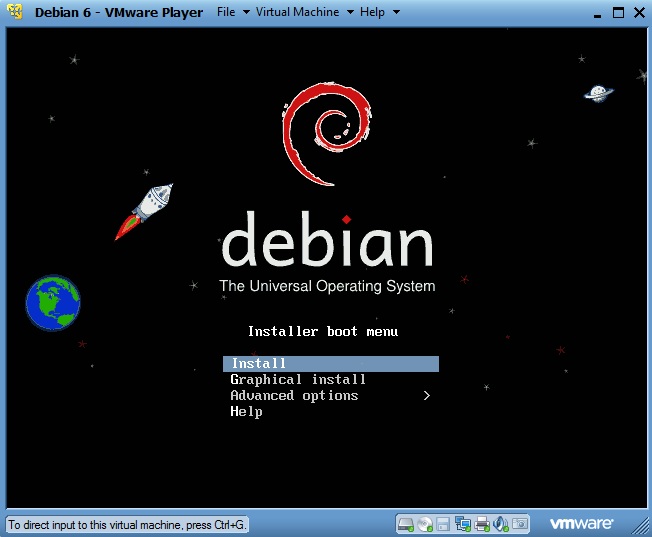Click the camera device icon in status bar
Screen dimensions: 652x537
(520, 523)
